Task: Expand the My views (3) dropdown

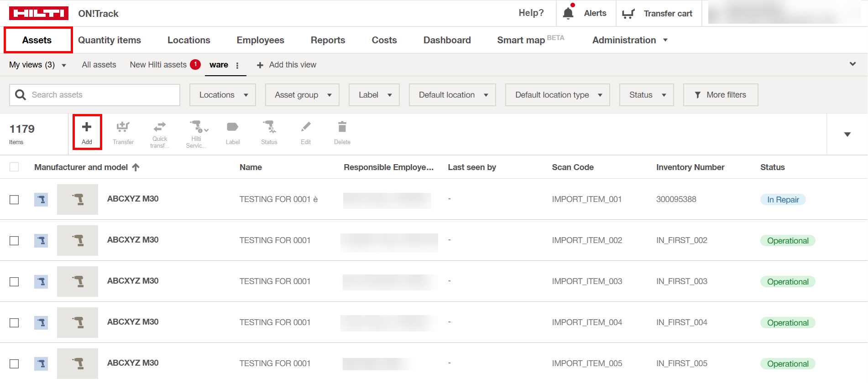Action: point(38,65)
